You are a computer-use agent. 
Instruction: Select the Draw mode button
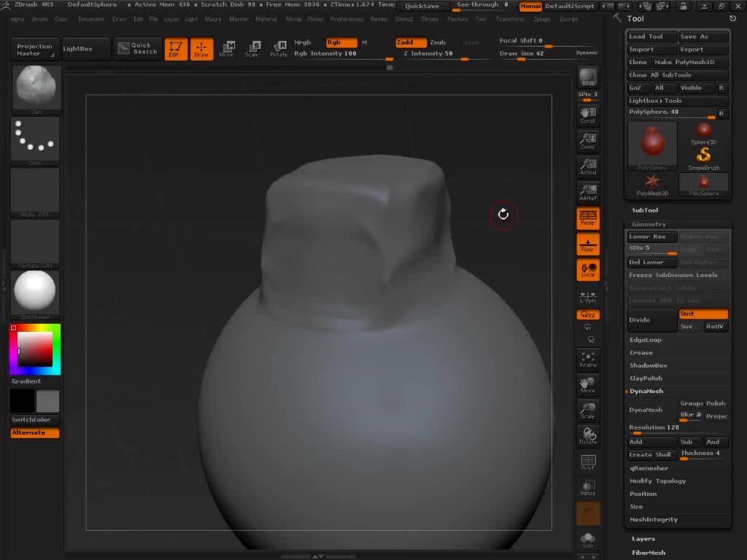201,49
